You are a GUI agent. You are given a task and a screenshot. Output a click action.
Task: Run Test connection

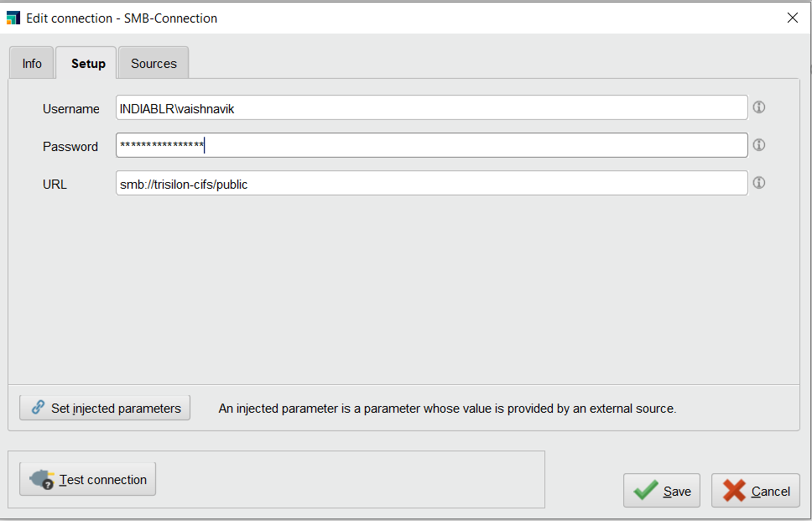(87, 479)
